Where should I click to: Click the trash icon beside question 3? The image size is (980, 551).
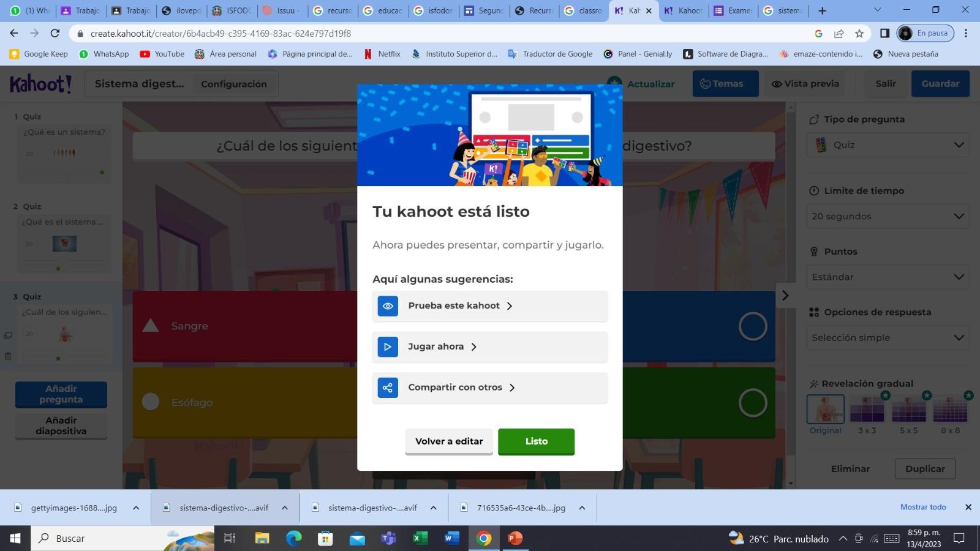coord(8,356)
